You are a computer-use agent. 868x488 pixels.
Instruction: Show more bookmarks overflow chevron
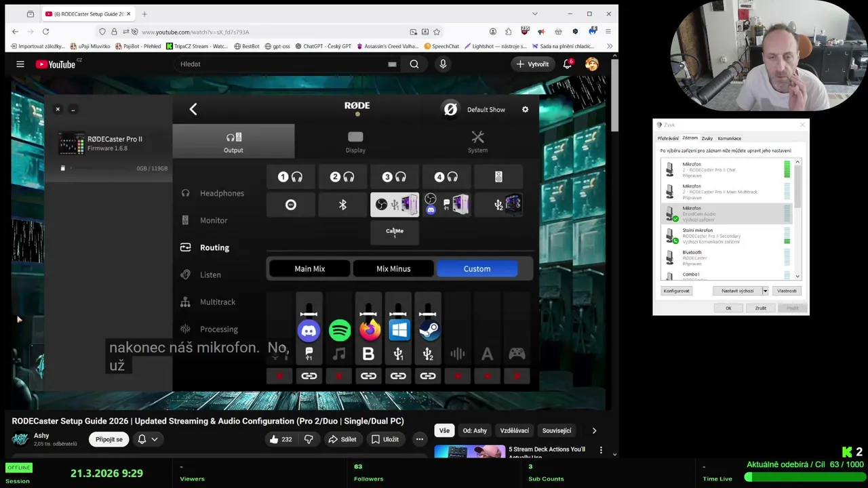pyautogui.click(x=609, y=46)
